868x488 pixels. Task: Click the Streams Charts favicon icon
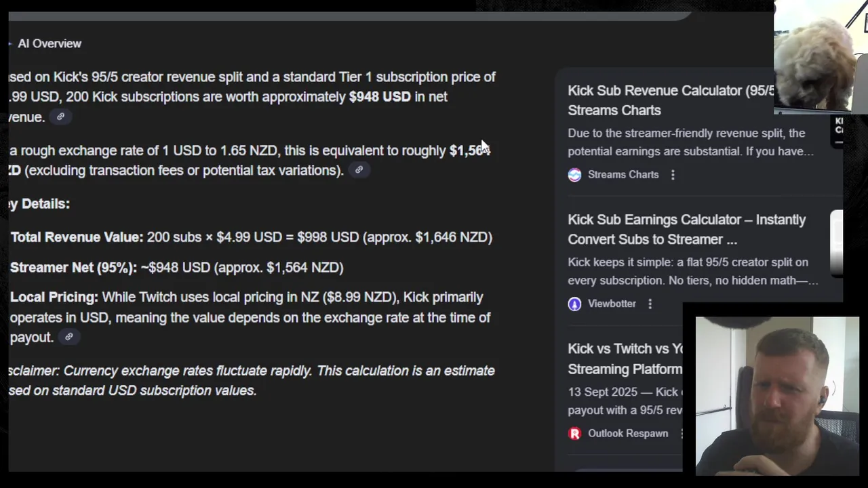click(574, 175)
